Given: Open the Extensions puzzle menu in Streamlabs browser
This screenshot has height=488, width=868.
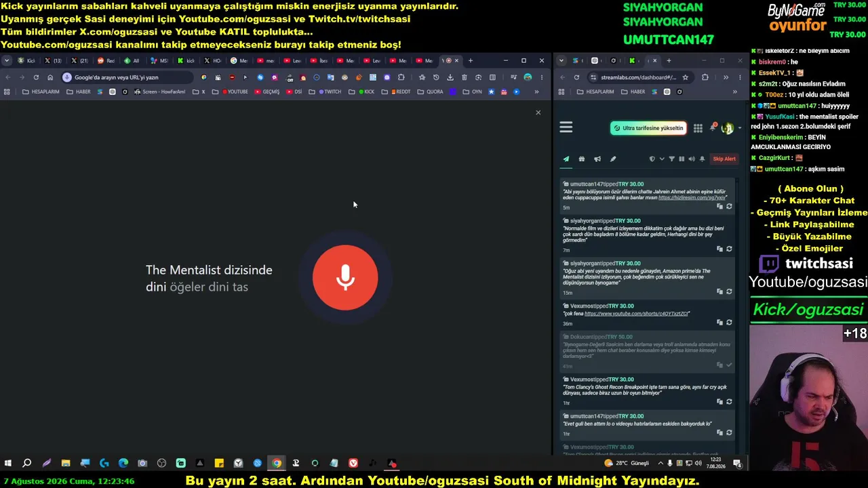Looking at the screenshot, I should (705, 77).
